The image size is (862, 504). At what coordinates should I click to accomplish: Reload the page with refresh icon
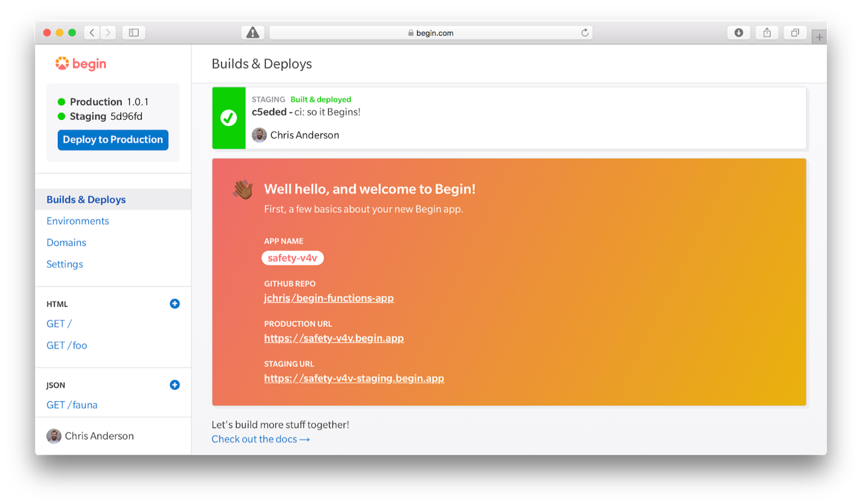click(x=585, y=32)
